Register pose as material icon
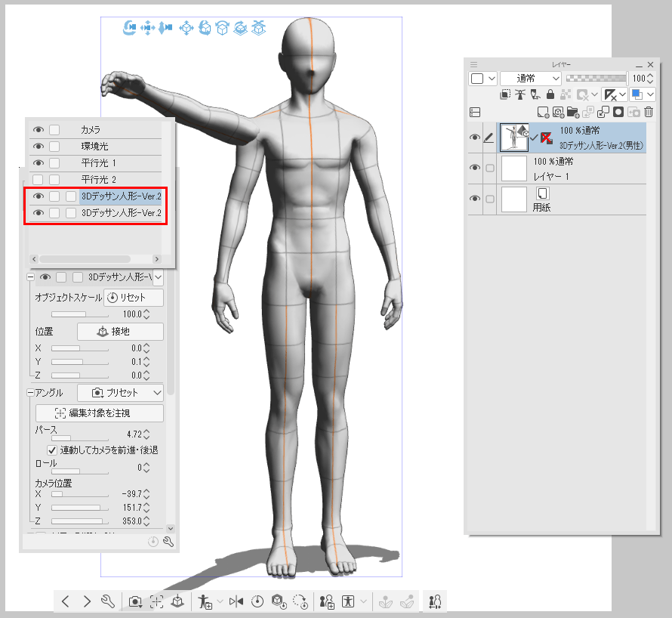This screenshot has width=672, height=618. 205,601
